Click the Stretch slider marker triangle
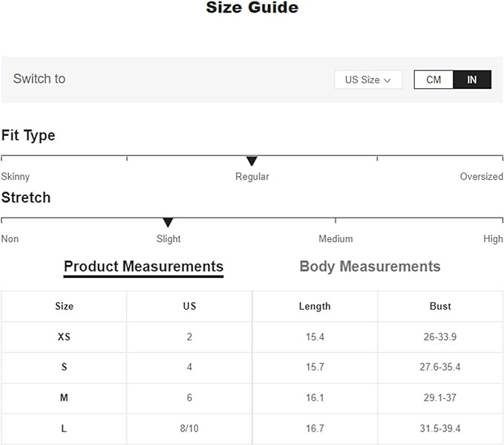The width and height of the screenshot is (504, 445). tap(168, 223)
